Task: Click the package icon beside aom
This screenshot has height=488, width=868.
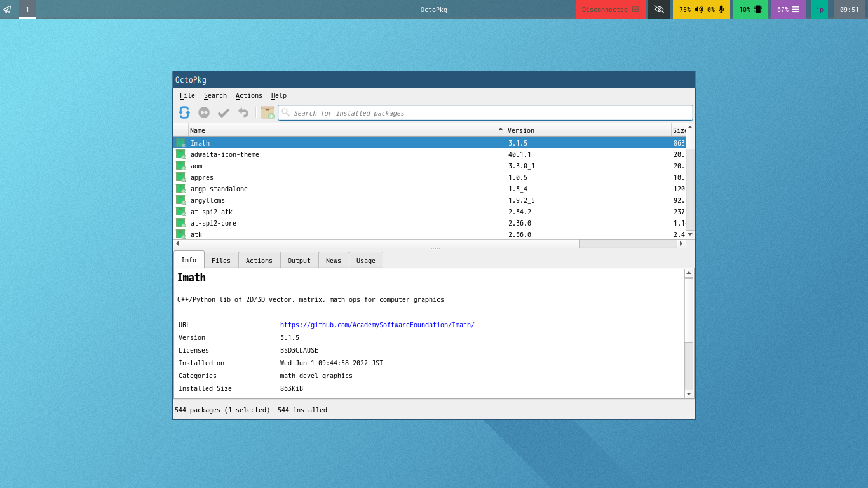Action: click(181, 166)
